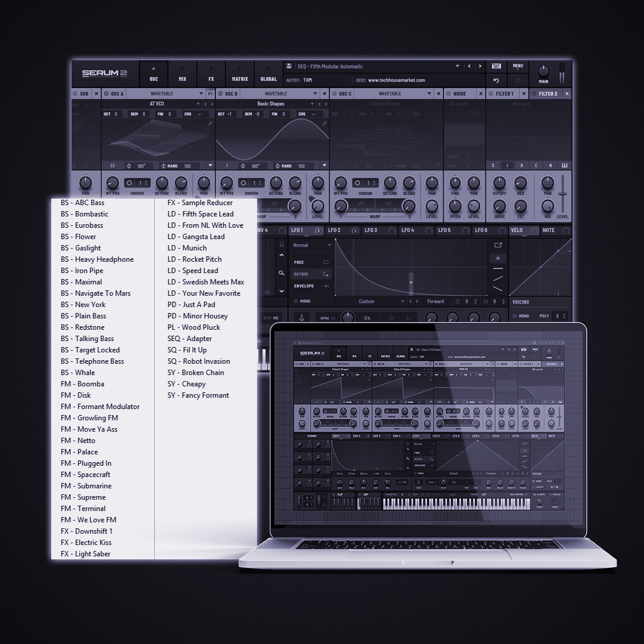Click 'FM - Formant Modulator' in preset list
The width and height of the screenshot is (644, 644).
click(x=100, y=407)
